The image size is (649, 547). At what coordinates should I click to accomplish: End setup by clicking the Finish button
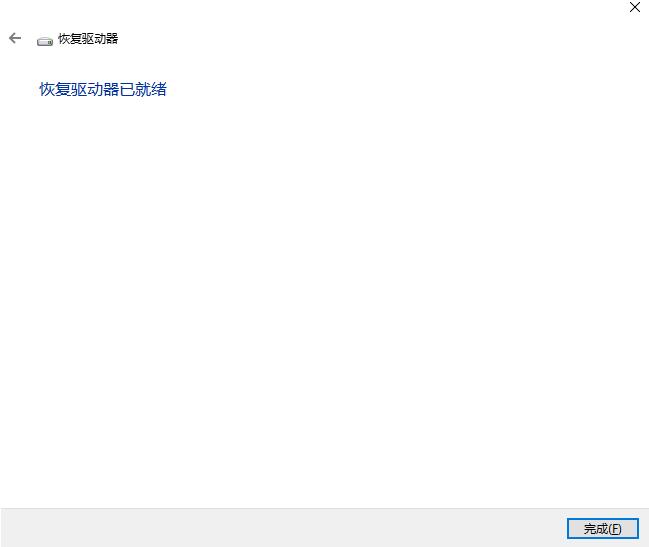[603, 528]
